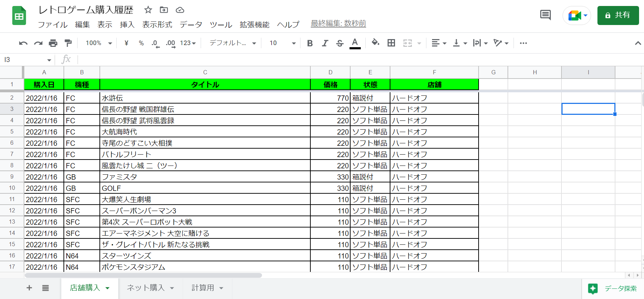Screen dimensions: 644x299
Task: Click the データ探索 explore button
Action: coord(613,288)
